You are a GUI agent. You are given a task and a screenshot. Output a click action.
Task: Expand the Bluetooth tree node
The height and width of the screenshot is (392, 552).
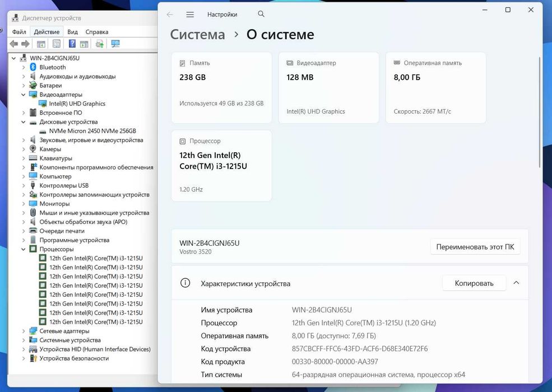pos(24,67)
